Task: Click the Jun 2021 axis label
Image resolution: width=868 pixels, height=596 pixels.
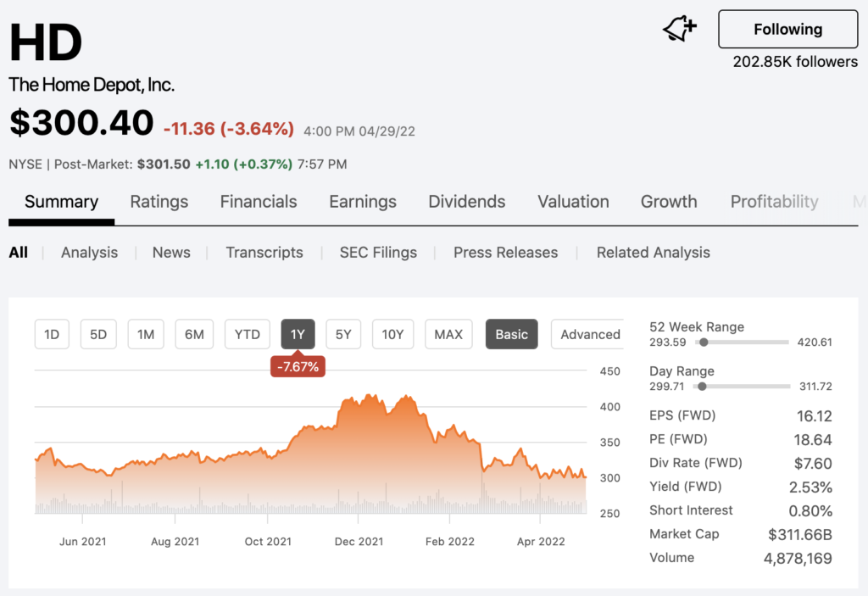Action: (x=82, y=542)
